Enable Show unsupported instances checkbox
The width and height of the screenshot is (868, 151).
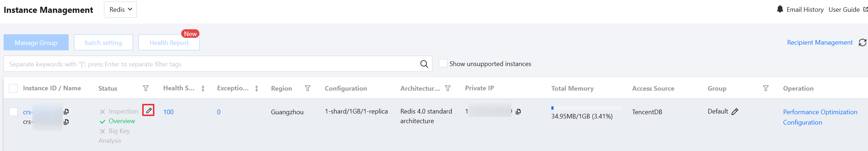click(443, 64)
